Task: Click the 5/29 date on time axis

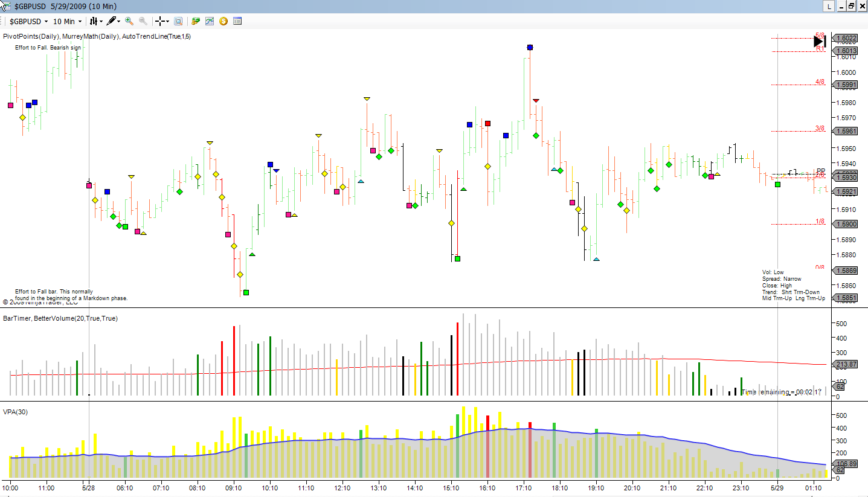Action: pyautogui.click(x=777, y=487)
